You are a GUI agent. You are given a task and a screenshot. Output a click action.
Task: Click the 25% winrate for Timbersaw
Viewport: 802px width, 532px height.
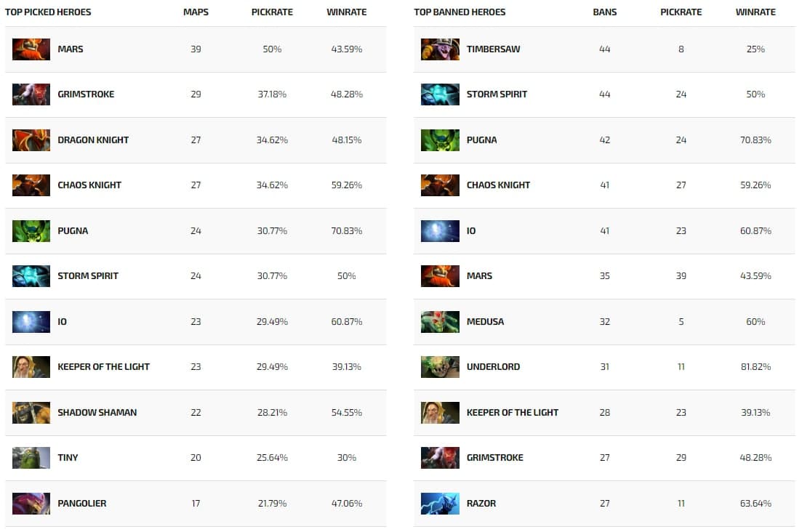pyautogui.click(x=755, y=49)
